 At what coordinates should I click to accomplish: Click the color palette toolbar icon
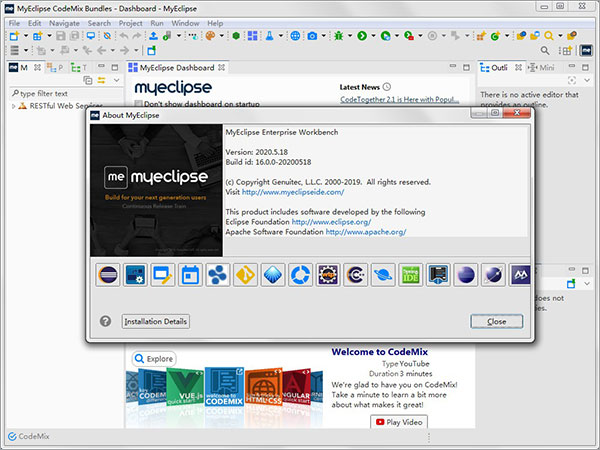coord(210,36)
